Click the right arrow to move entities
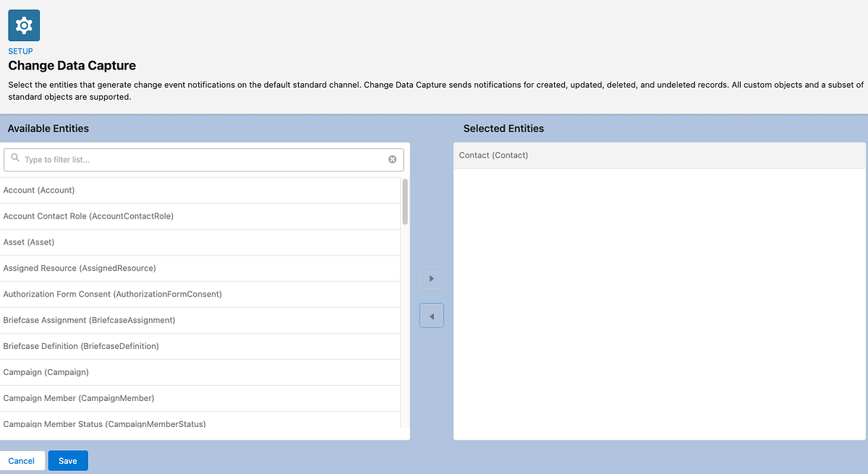The height and width of the screenshot is (474, 868). [x=431, y=277]
